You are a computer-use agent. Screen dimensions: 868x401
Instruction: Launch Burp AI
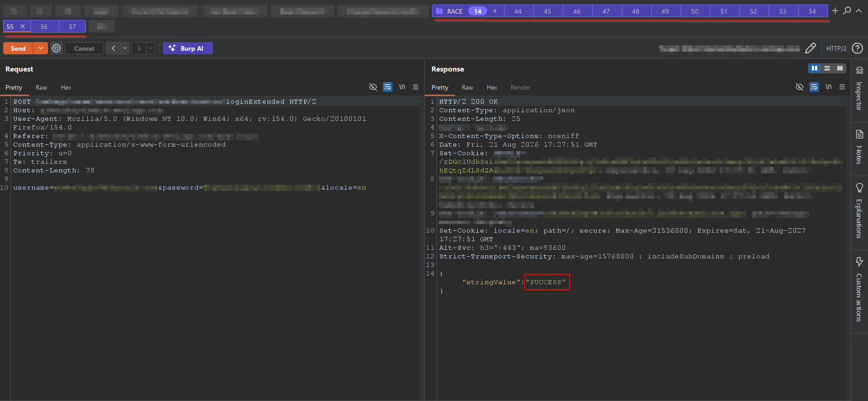[x=188, y=48]
